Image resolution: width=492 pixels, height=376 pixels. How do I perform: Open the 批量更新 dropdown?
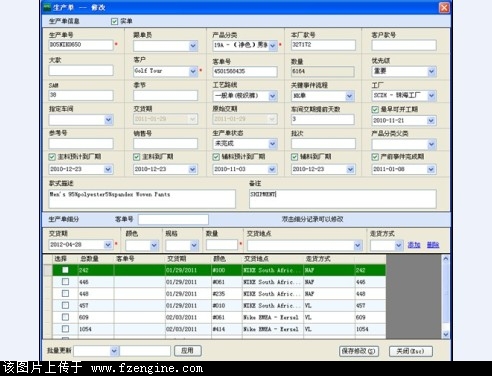click(x=114, y=351)
